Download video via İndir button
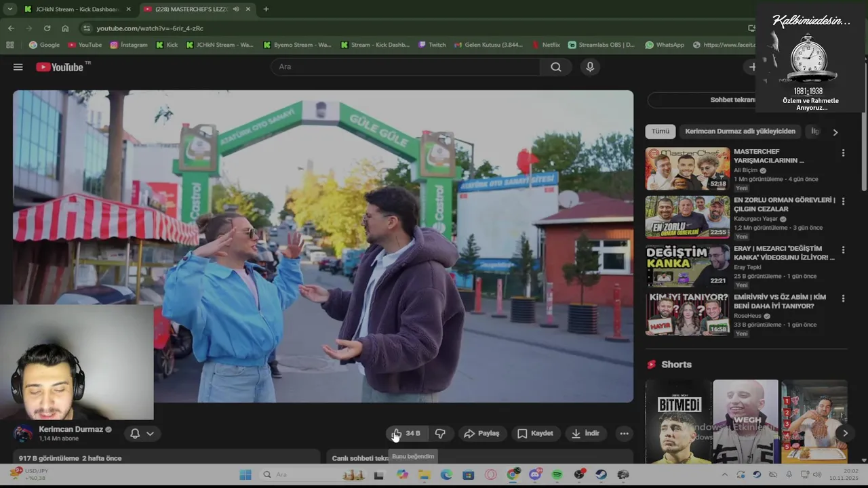The height and width of the screenshot is (488, 868). click(586, 434)
